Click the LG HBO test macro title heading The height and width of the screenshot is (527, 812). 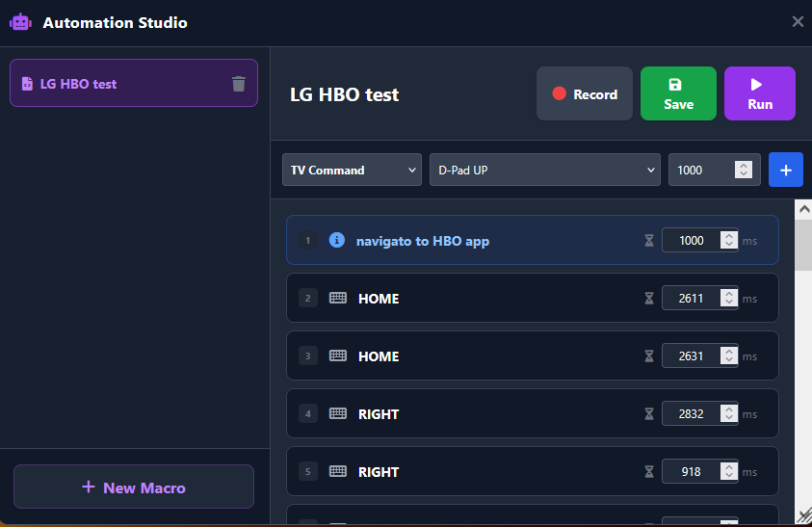345,94
